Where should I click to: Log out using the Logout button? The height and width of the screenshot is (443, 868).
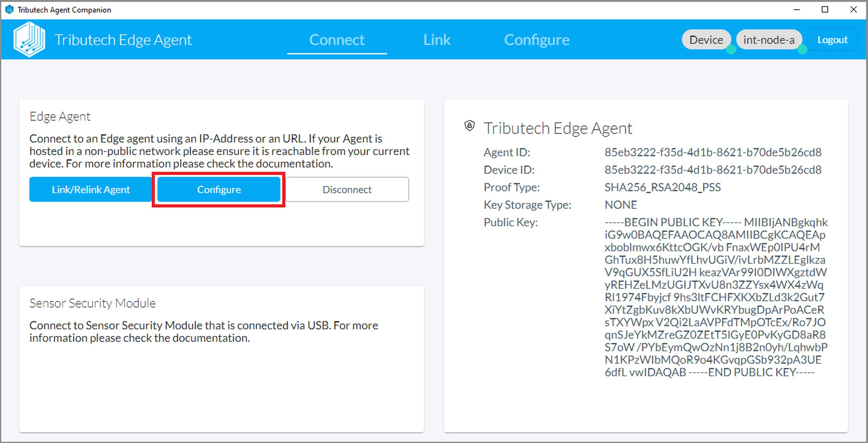(x=832, y=40)
